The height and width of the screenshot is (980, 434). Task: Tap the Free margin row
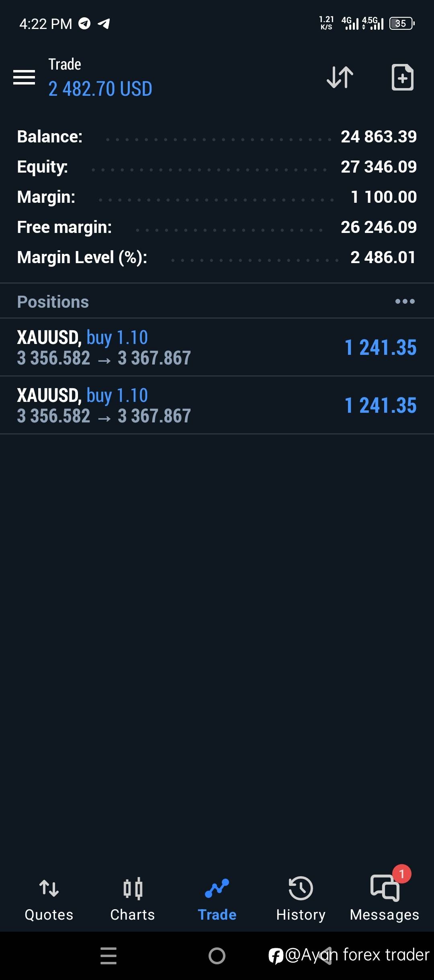[x=217, y=227]
